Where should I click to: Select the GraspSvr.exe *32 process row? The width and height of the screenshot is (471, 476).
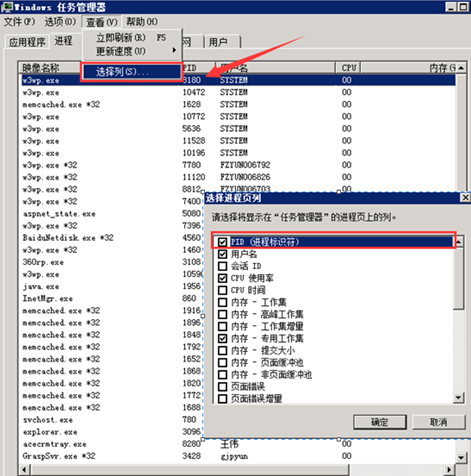point(238,456)
